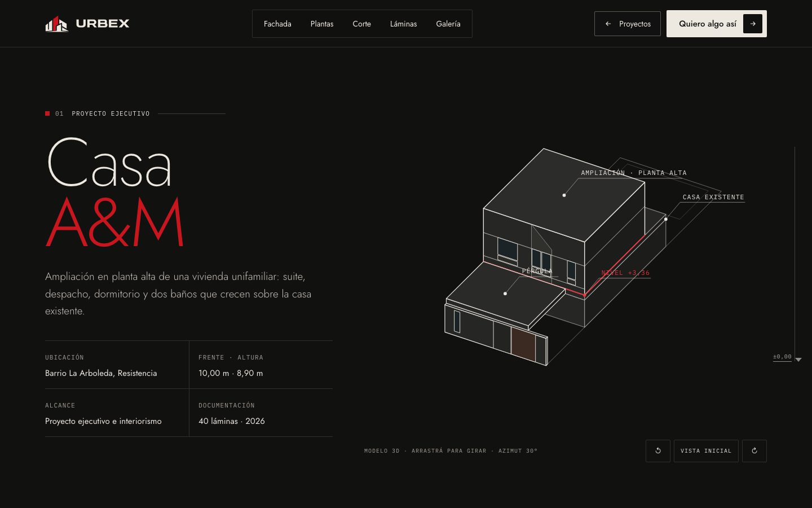
Task: Rotate model counterclockwise with left arrow icon
Action: tap(657, 451)
